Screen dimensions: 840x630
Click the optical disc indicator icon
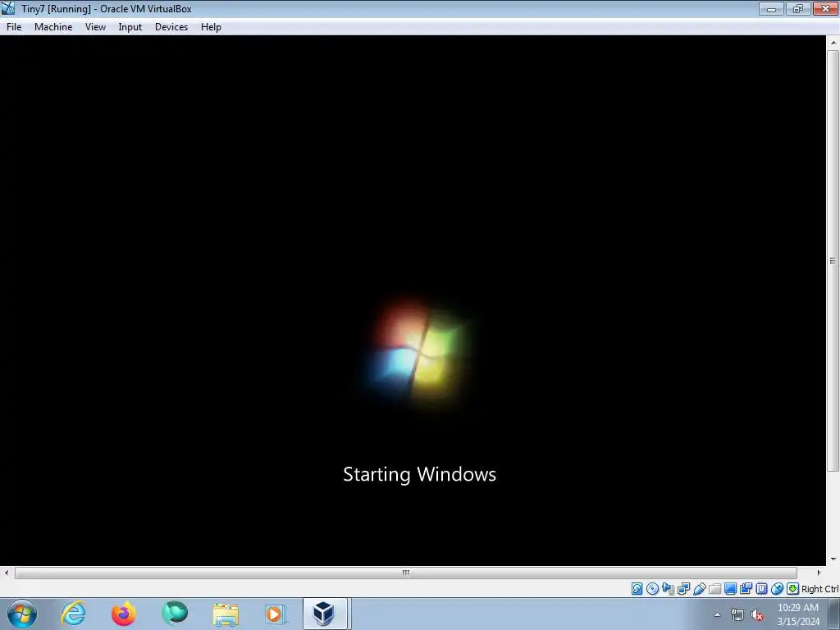[652, 589]
